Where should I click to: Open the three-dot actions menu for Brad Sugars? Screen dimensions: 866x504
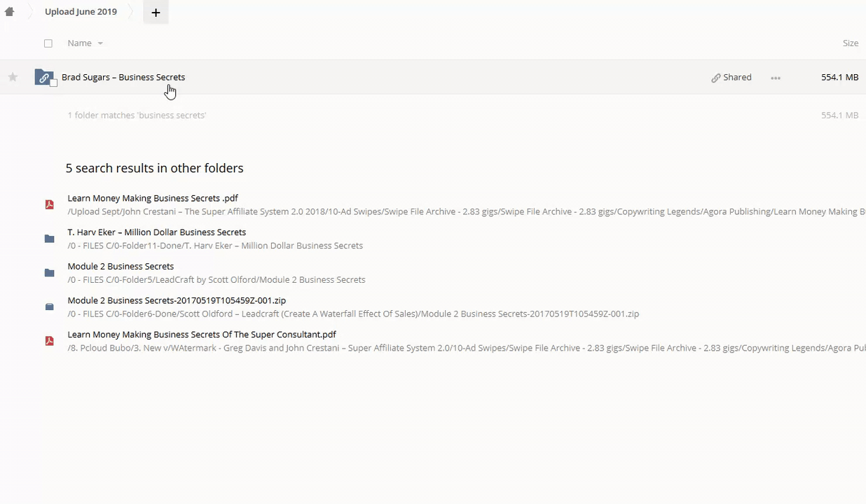775,78
